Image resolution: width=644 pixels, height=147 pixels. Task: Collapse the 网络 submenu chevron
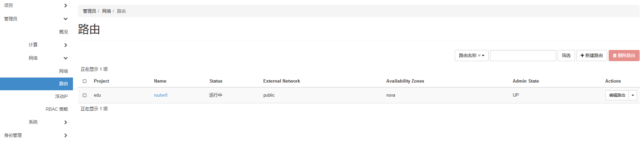[66, 58]
